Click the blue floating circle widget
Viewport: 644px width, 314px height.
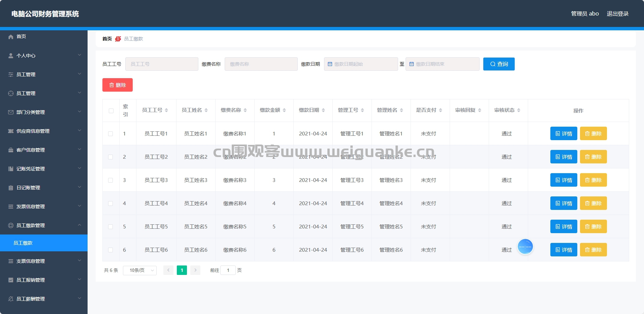click(525, 247)
